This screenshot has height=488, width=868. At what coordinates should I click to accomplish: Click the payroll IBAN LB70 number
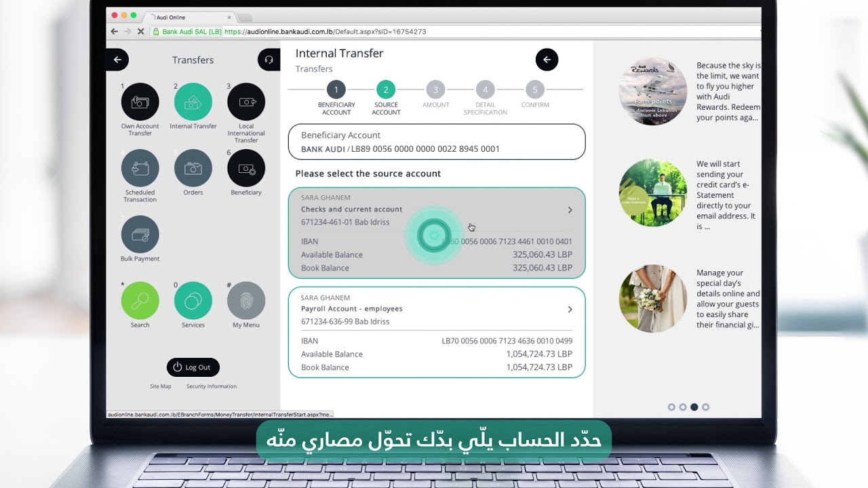(x=507, y=341)
